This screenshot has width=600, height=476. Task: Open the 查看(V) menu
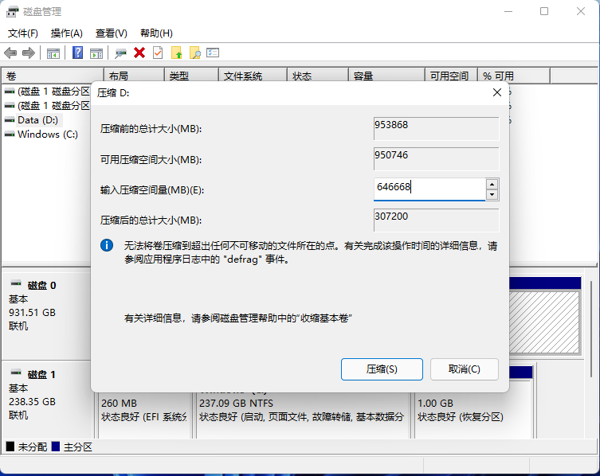111,33
